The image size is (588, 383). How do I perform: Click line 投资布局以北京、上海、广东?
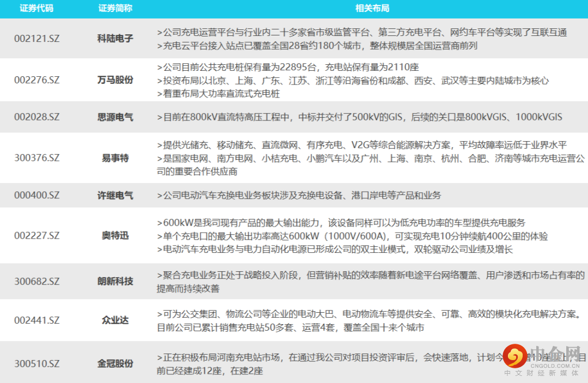(353, 81)
